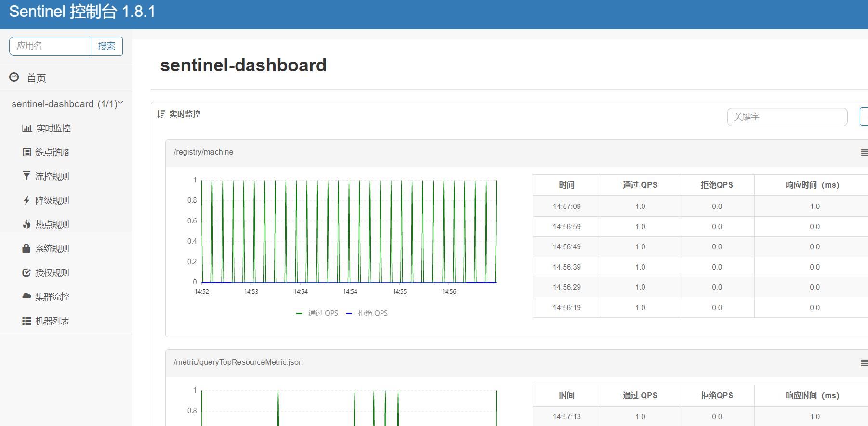Focus the 关键字 filter input
The image size is (868, 426).
[x=787, y=116]
